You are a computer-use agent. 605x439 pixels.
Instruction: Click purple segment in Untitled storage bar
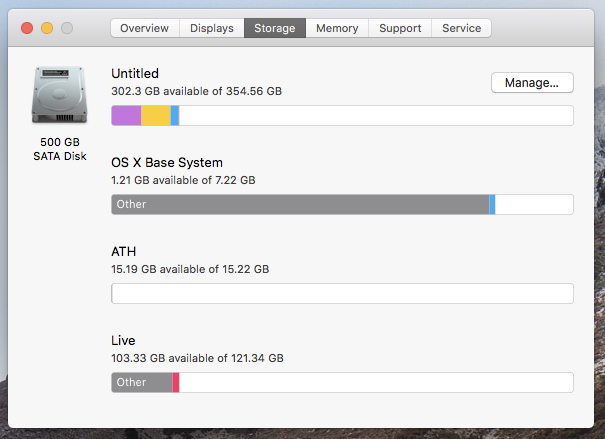(x=126, y=115)
